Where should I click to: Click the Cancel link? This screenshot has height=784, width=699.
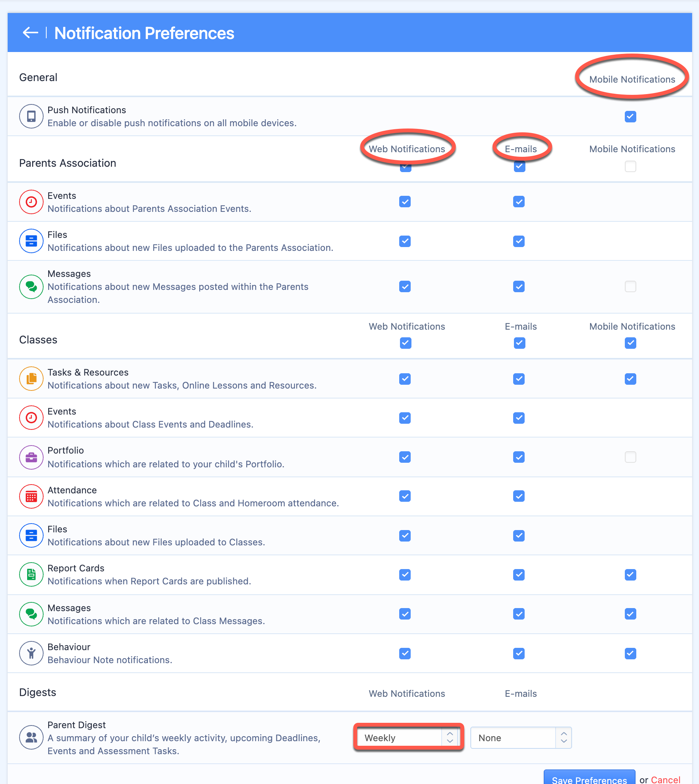666,779
